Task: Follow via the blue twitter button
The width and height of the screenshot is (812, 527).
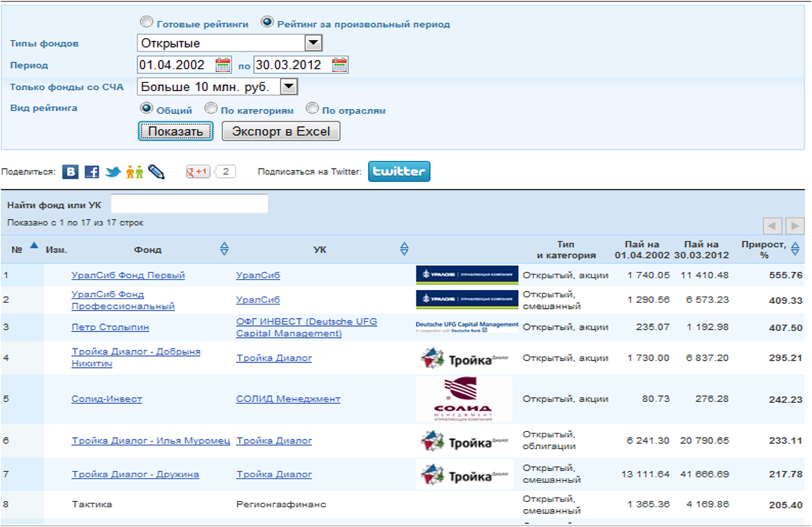Action: click(x=399, y=172)
